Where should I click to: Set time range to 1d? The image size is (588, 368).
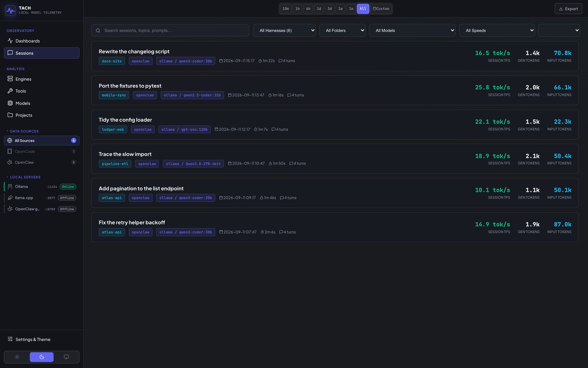point(319,9)
